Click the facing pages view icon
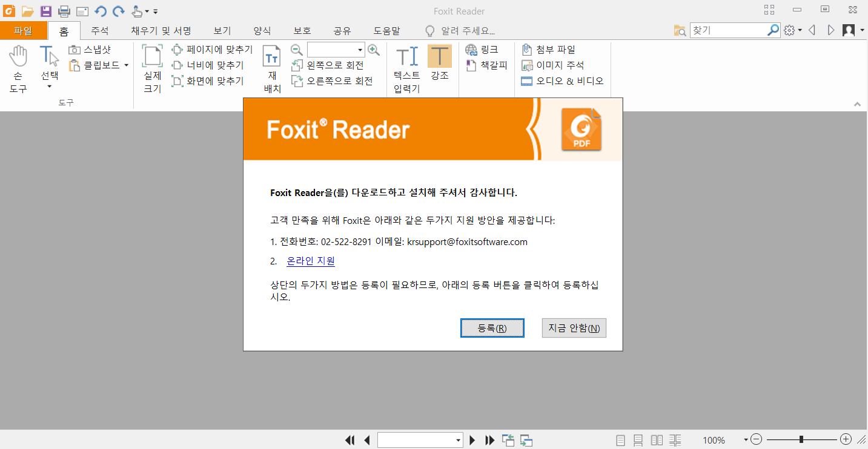 click(x=657, y=440)
